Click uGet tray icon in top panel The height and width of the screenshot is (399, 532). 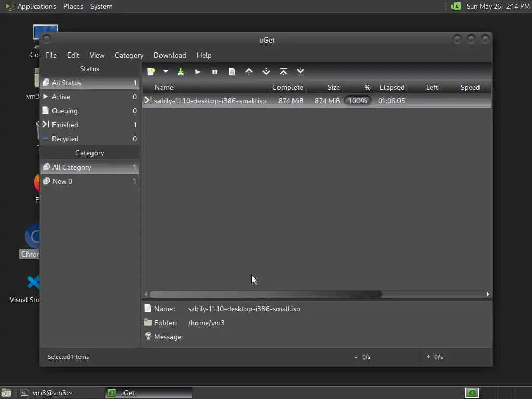tap(456, 6)
